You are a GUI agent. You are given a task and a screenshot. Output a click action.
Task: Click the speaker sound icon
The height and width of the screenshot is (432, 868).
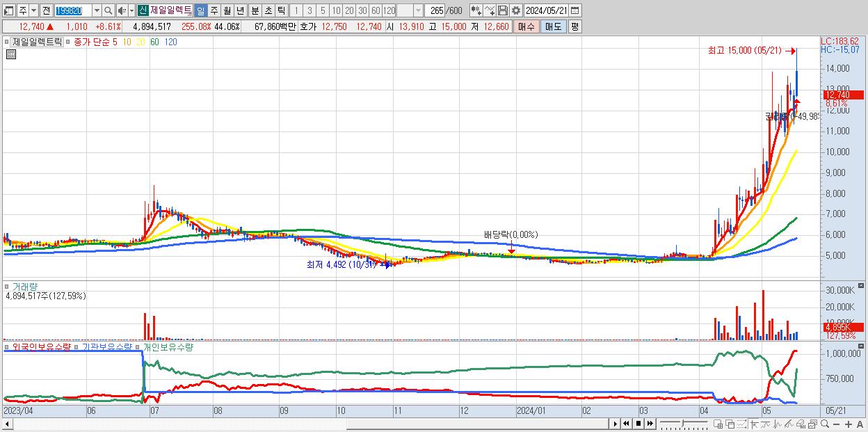[122, 10]
